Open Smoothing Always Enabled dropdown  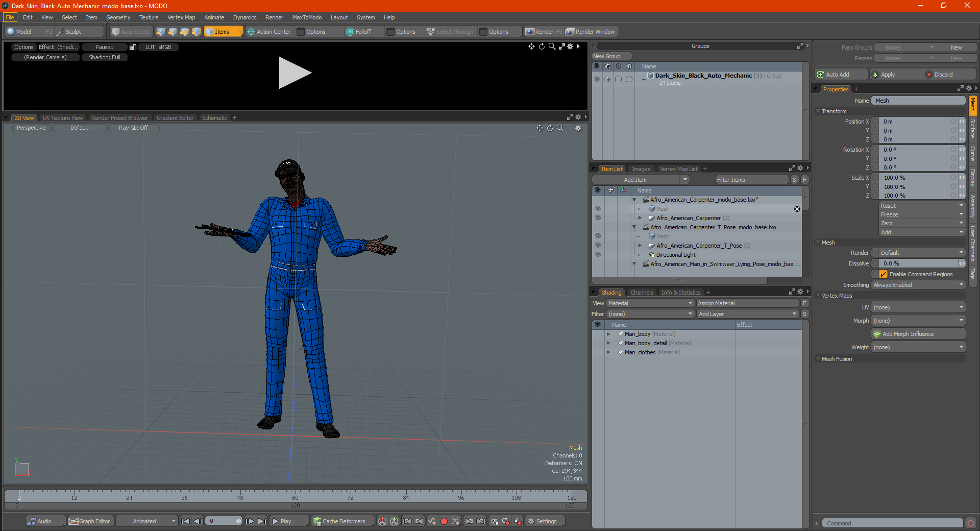pos(918,285)
